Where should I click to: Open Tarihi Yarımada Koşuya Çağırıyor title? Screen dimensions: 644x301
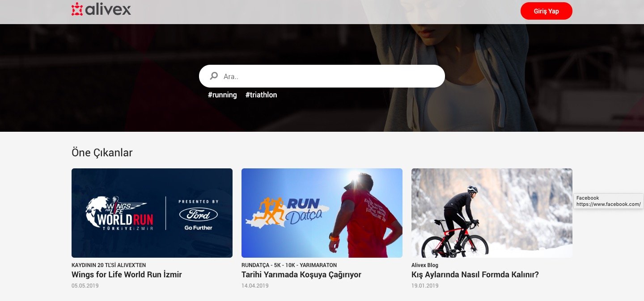pos(301,275)
